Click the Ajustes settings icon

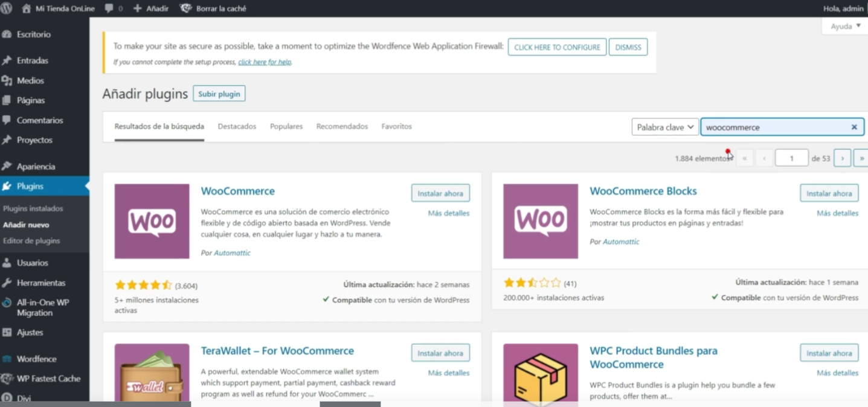coord(7,332)
